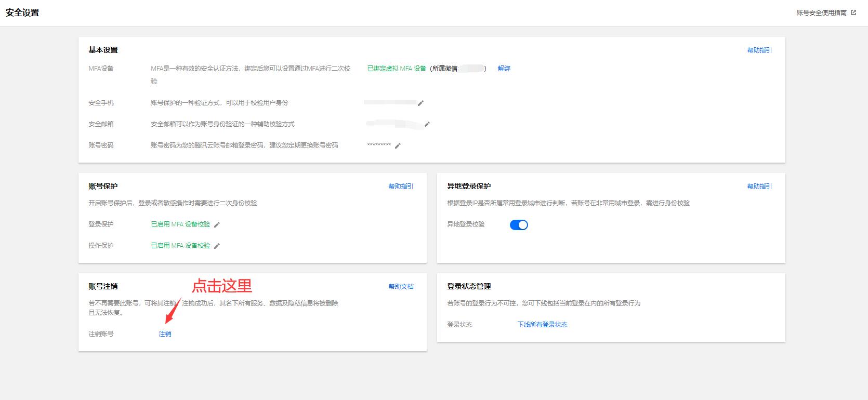Click the 账号保护 section heading

click(x=103, y=186)
